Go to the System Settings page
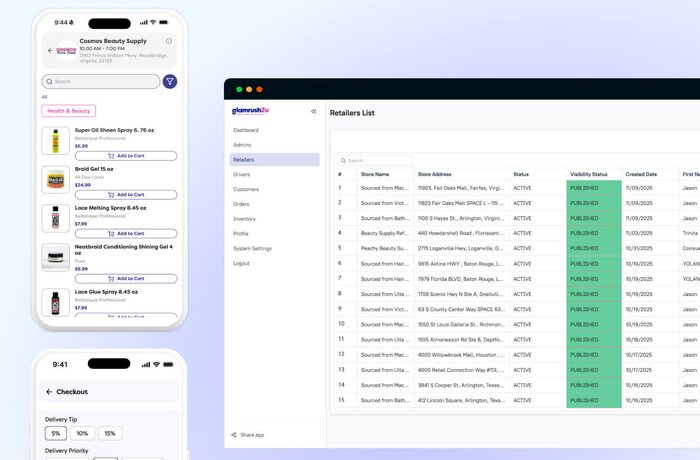This screenshot has height=460, width=700. (252, 248)
